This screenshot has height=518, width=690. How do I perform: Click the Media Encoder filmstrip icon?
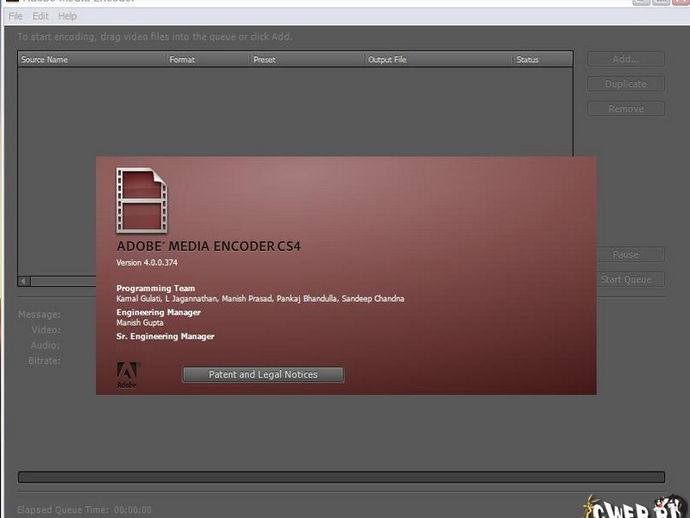[142, 200]
